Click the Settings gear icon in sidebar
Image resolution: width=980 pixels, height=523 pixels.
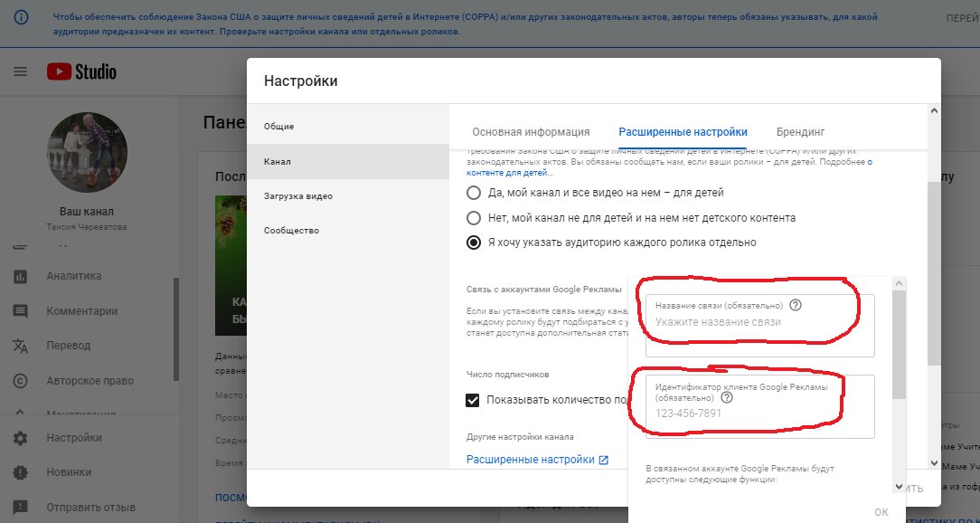[21, 438]
